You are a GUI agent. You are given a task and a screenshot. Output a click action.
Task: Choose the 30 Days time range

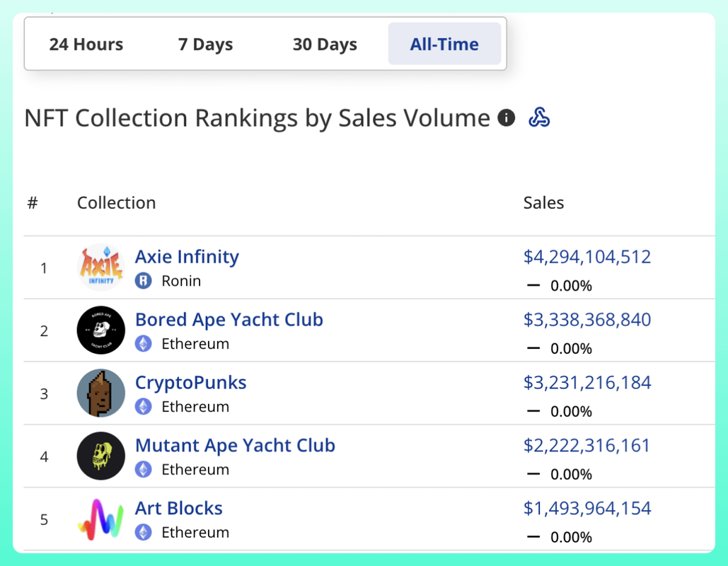(x=325, y=45)
